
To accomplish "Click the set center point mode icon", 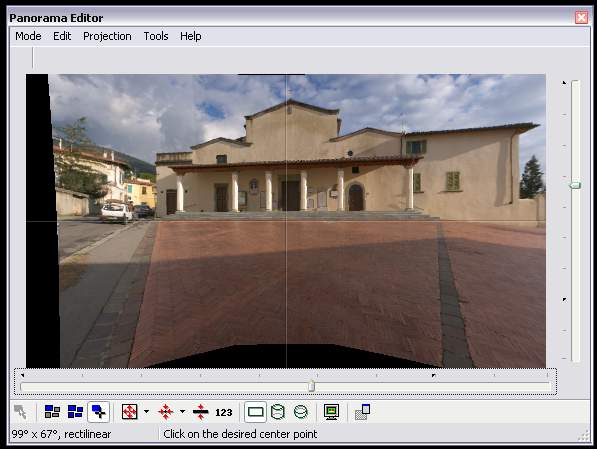I will click(99, 412).
